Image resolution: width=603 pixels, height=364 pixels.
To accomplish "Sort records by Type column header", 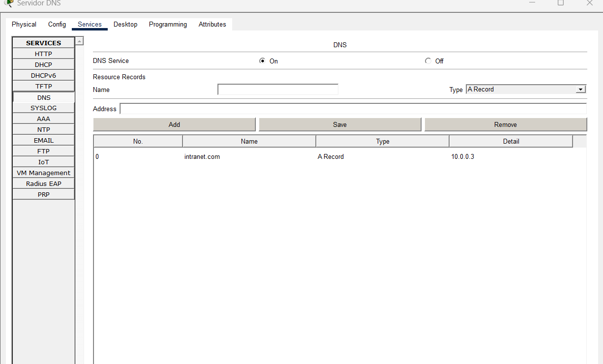I will click(x=383, y=141).
